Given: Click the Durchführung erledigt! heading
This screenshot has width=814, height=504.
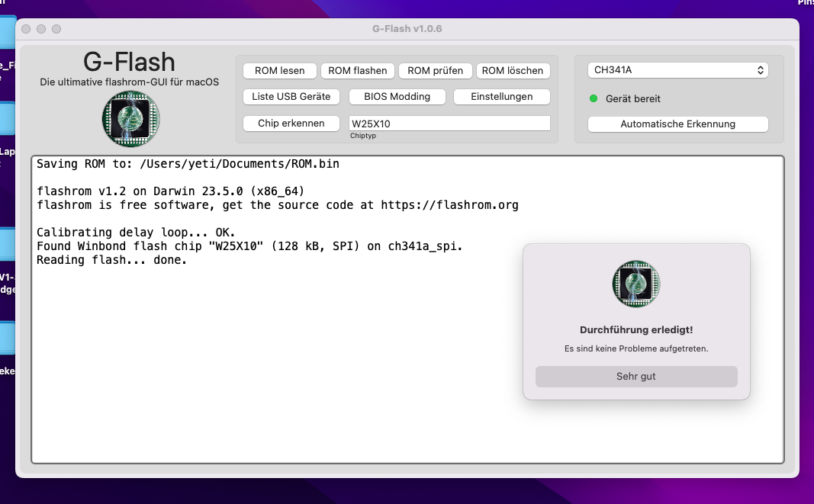Looking at the screenshot, I should point(636,330).
